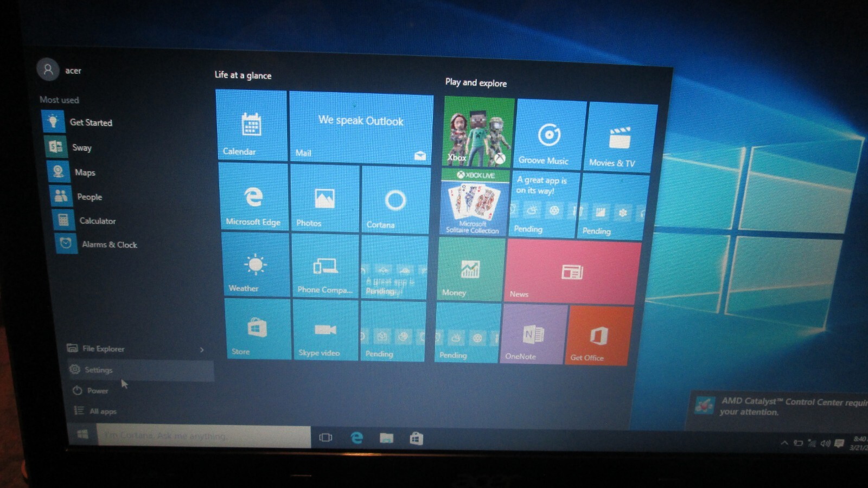This screenshot has width=868, height=488.
Task: Open the Photos tile
Action: pos(325,198)
